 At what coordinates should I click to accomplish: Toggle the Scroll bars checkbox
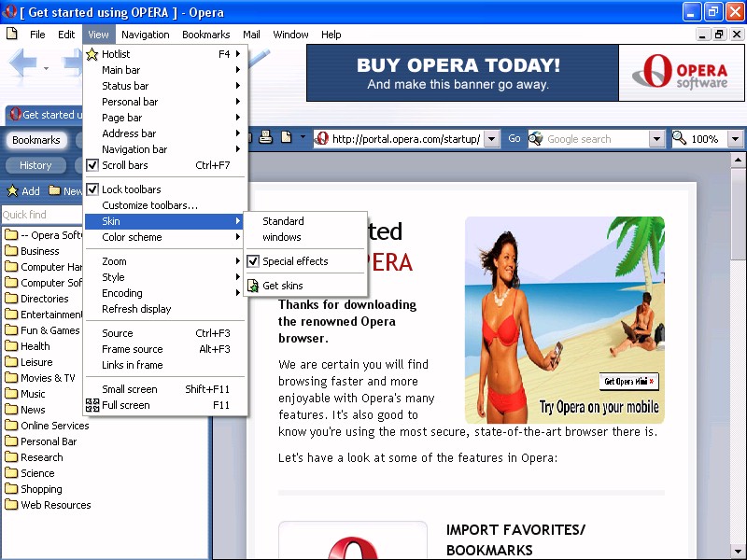[x=92, y=165]
